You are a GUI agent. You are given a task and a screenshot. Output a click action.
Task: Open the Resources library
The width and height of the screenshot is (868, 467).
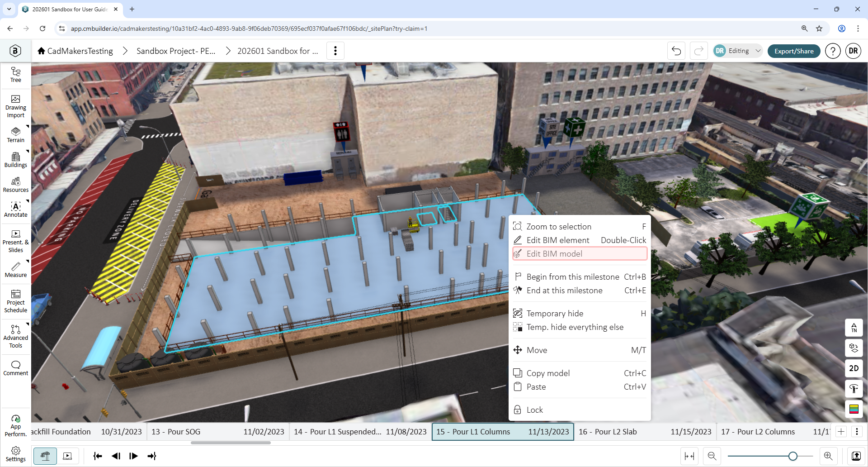click(16, 185)
